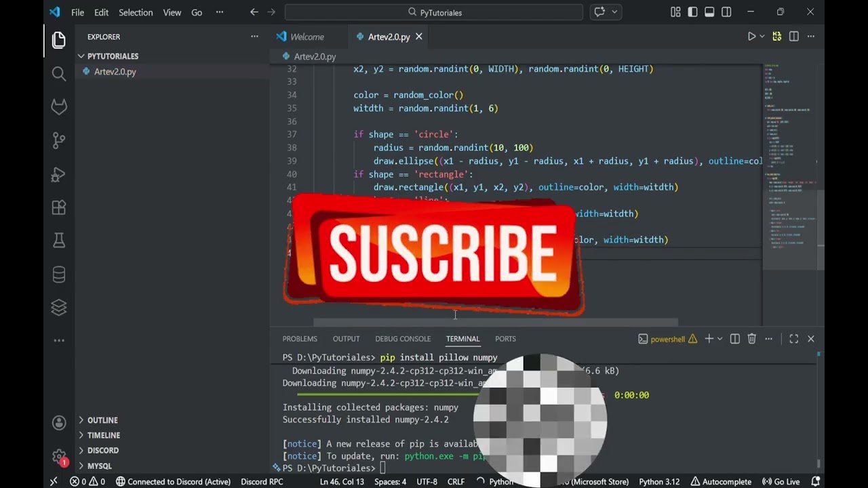Open the GitLab fox icon view
The width and height of the screenshot is (868, 488).
tap(59, 107)
